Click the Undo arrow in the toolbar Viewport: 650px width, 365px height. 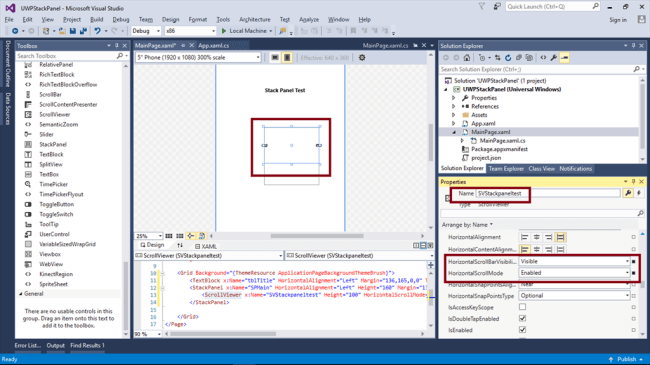point(97,31)
